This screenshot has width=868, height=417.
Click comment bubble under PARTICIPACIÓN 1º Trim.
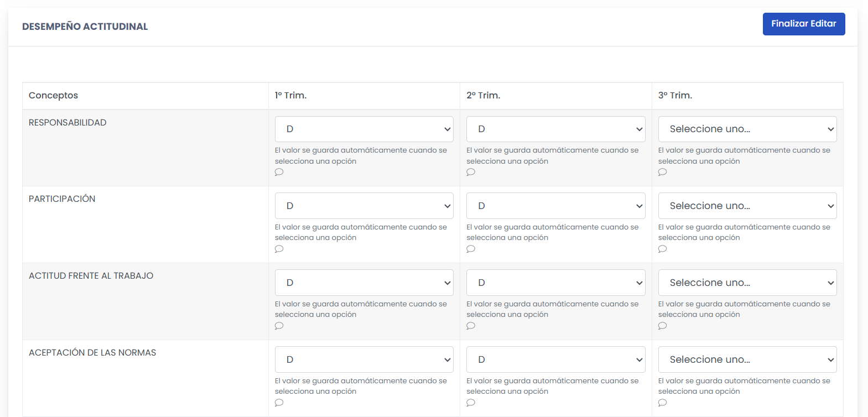(x=279, y=249)
